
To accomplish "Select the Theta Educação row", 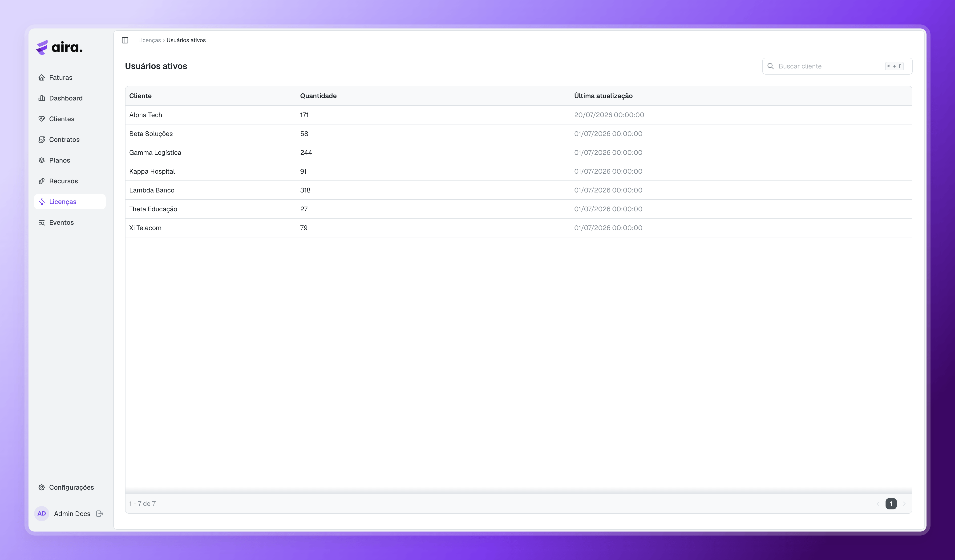I will (518, 209).
